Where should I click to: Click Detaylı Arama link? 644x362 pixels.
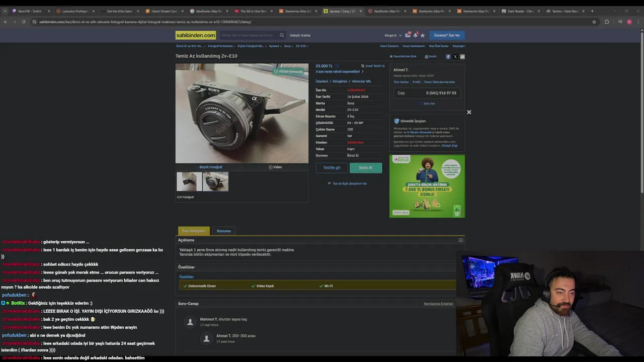(300, 35)
